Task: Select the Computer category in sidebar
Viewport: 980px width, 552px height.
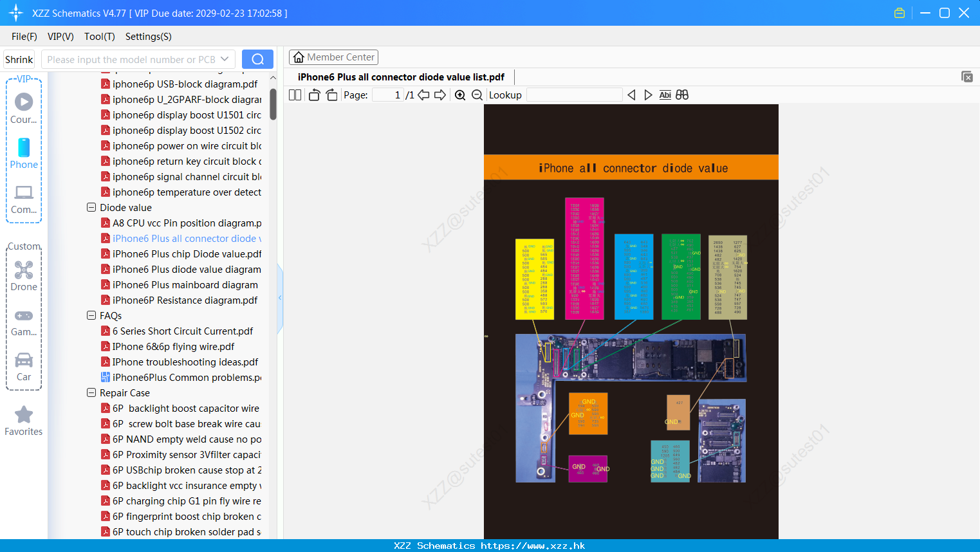Action: 24,198
